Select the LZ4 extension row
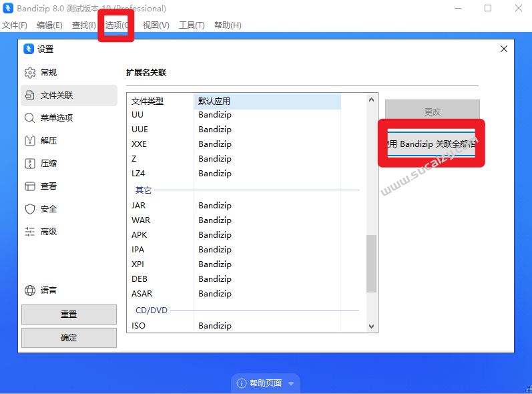This screenshot has width=532, height=394. [x=235, y=174]
